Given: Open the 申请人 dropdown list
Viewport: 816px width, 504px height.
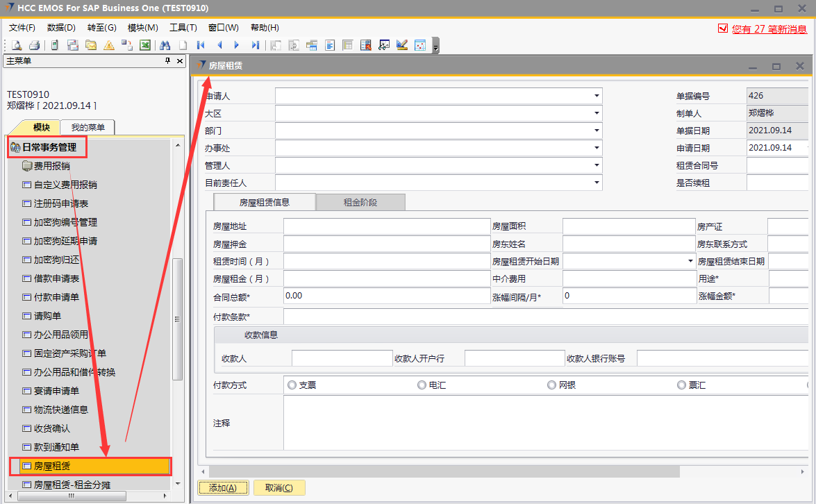Looking at the screenshot, I should [x=596, y=96].
